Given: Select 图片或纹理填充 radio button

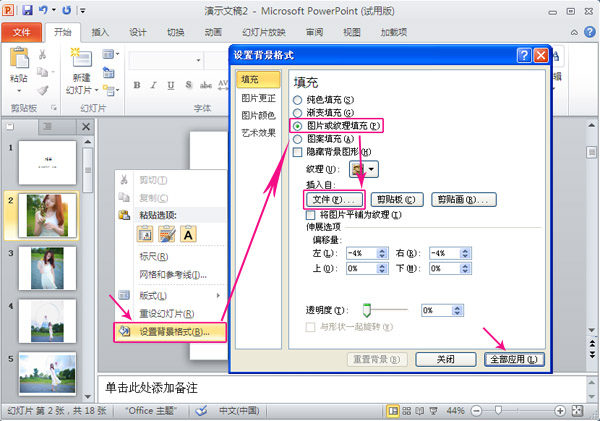Looking at the screenshot, I should [x=297, y=126].
